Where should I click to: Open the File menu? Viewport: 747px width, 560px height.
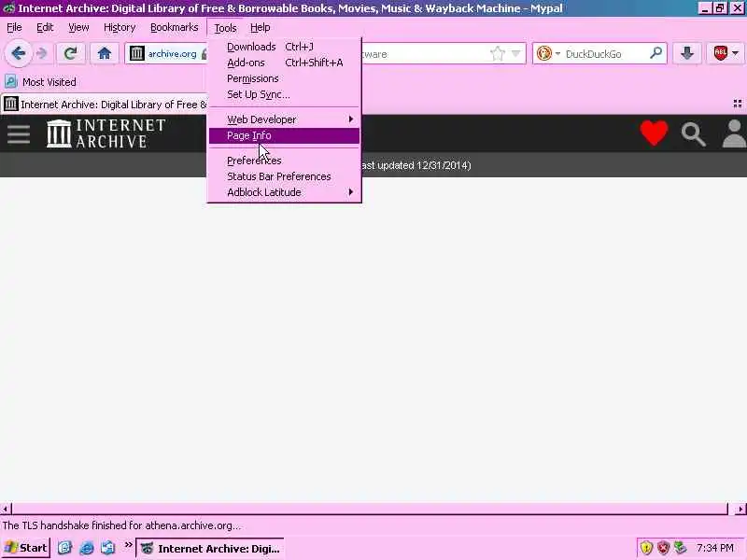tap(14, 28)
